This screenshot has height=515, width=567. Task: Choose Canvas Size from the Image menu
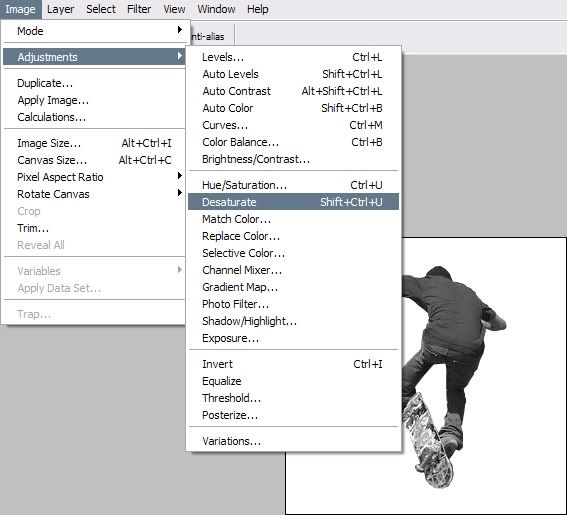[94, 160]
